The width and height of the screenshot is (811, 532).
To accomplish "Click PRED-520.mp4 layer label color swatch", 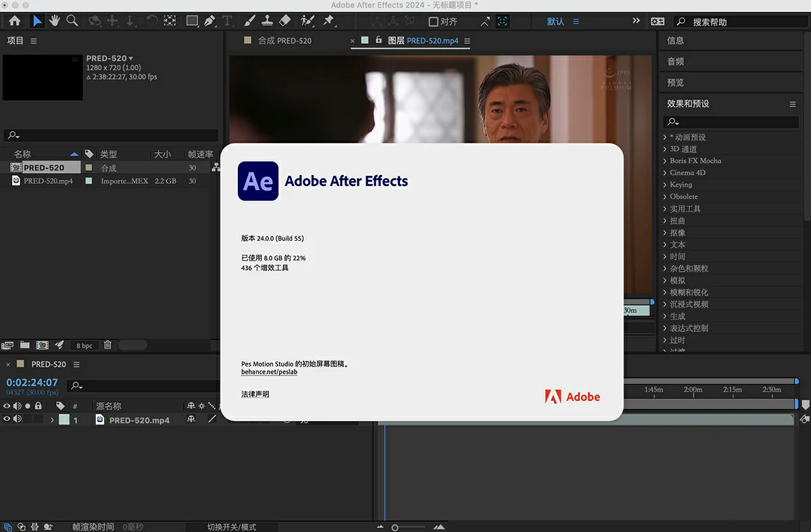I will coord(64,420).
